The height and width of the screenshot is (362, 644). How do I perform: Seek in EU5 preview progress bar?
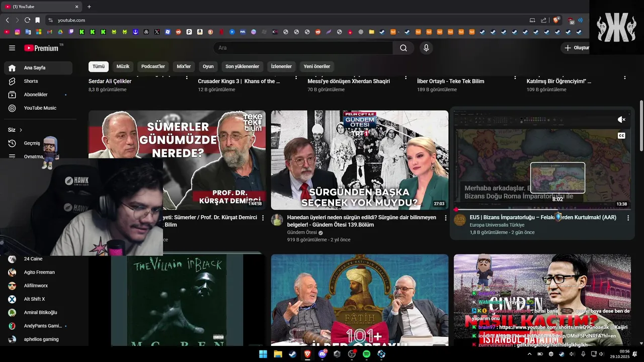point(542,209)
